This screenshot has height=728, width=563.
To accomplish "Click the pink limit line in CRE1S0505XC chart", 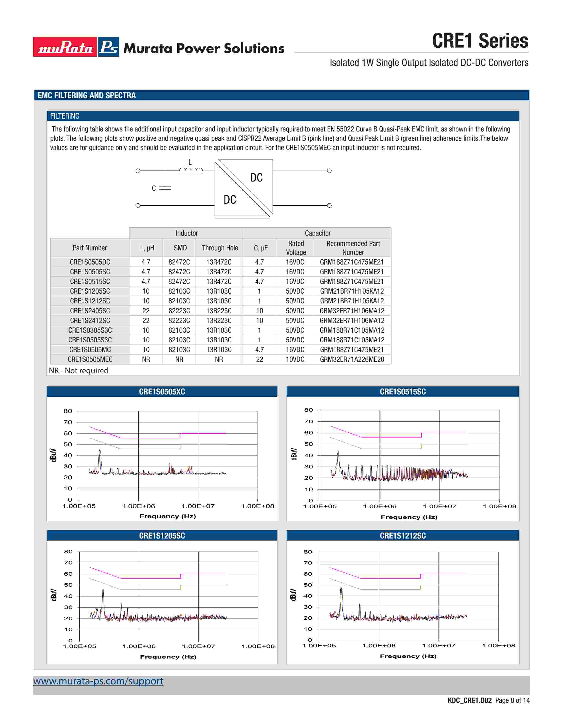I will pyautogui.click(x=150, y=438).
